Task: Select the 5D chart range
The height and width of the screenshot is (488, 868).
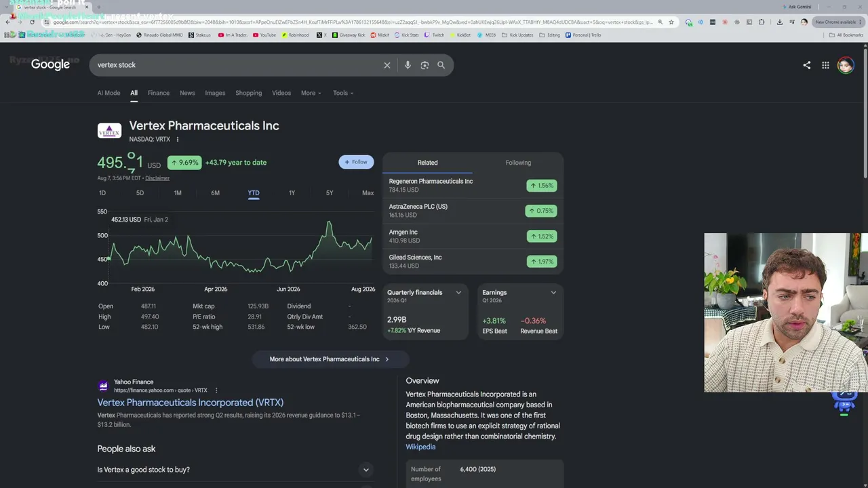Action: 140,193
